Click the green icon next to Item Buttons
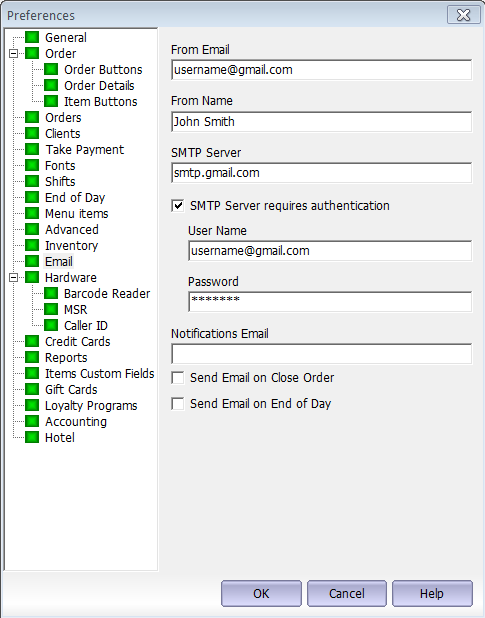This screenshot has width=485, height=618. click(51, 101)
